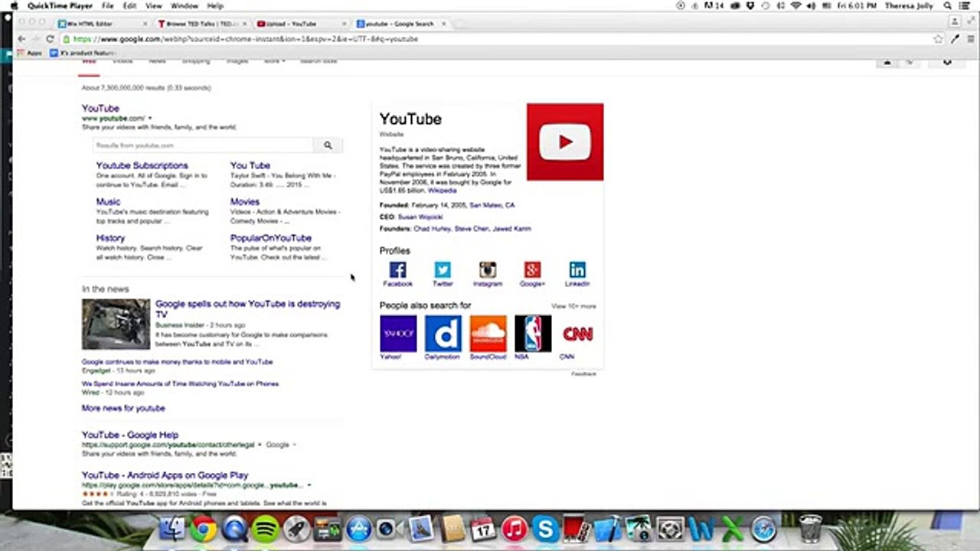Open the settings gear dropdown on results page
The height and width of the screenshot is (551, 980).
click(947, 62)
